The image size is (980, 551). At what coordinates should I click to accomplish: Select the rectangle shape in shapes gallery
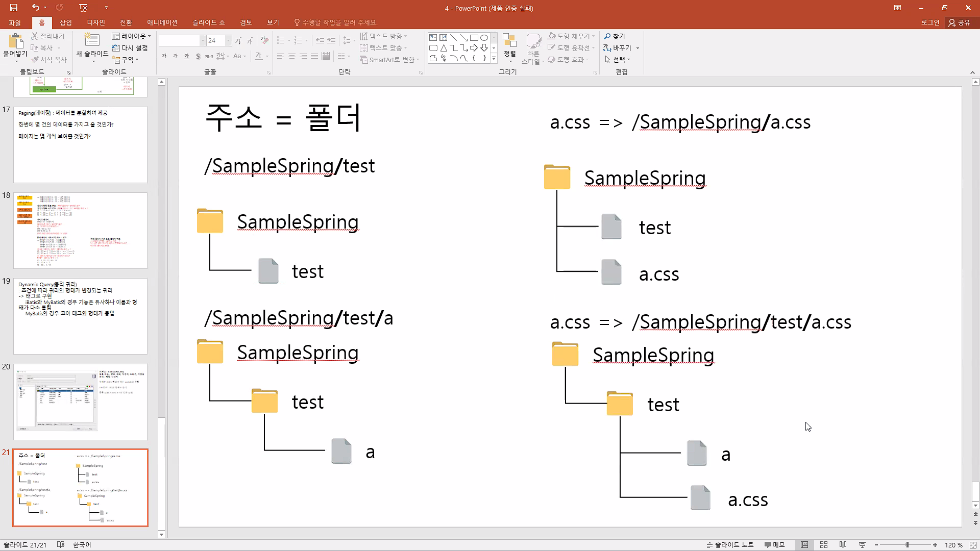(474, 38)
